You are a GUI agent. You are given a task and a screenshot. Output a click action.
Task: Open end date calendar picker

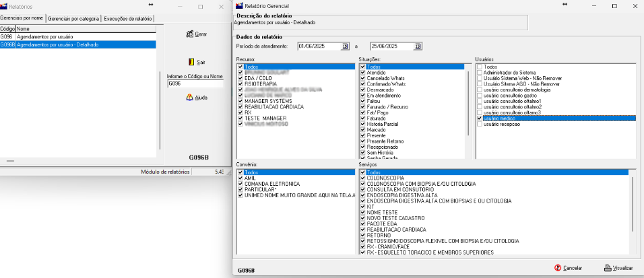(x=418, y=46)
